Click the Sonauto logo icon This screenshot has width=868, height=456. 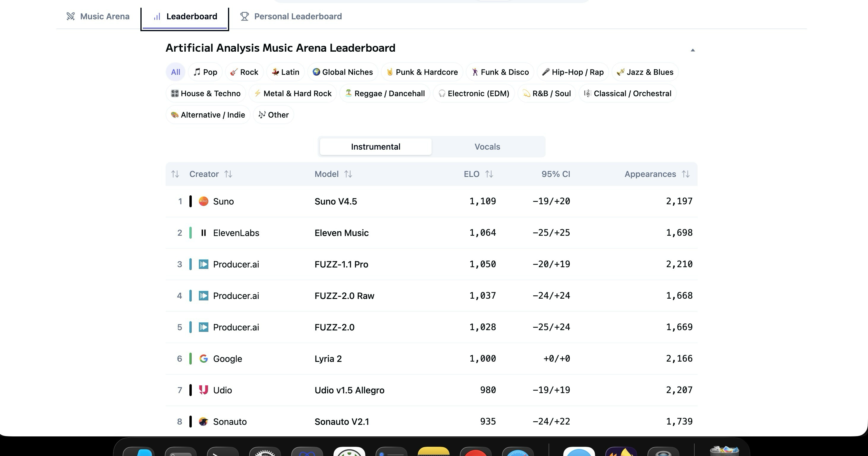pos(204,422)
